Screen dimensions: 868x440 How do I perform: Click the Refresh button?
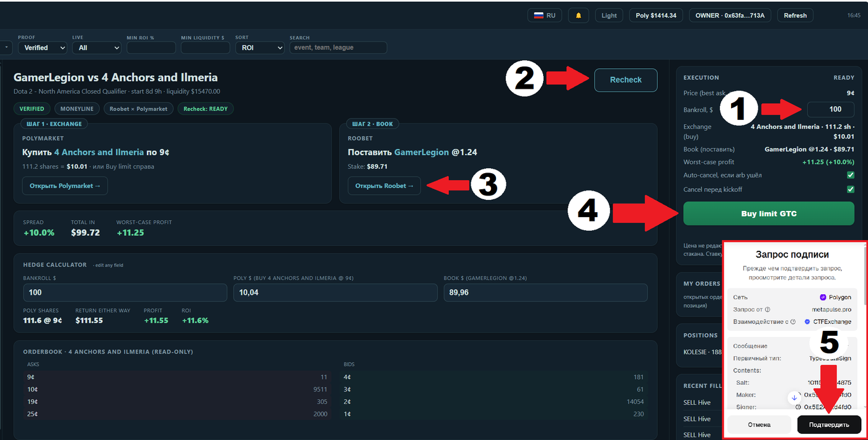pos(795,16)
